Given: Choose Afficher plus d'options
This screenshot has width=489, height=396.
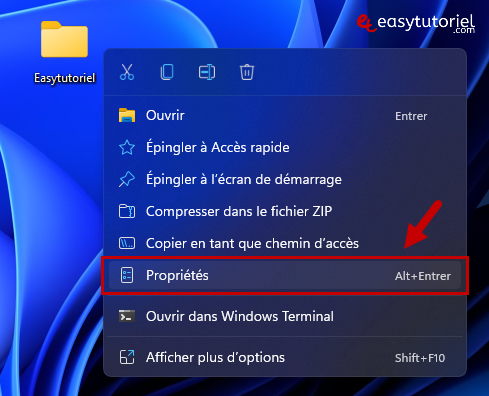Looking at the screenshot, I should point(285,358).
